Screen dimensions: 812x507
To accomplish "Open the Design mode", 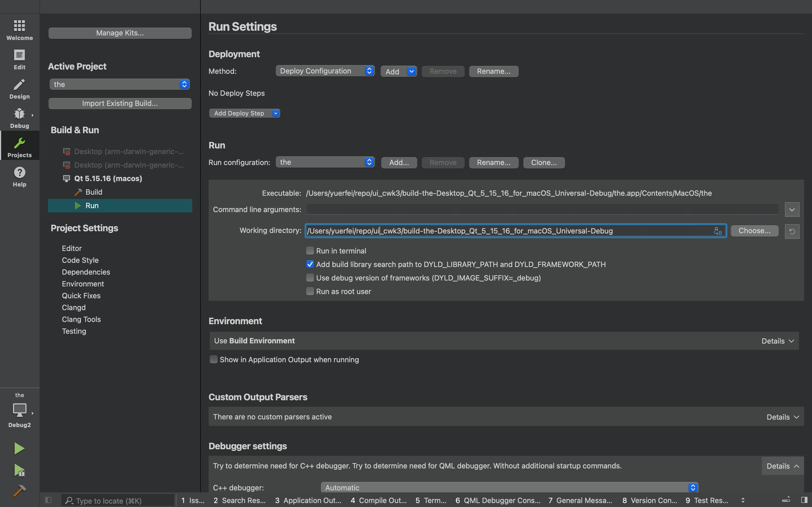I will (x=19, y=88).
